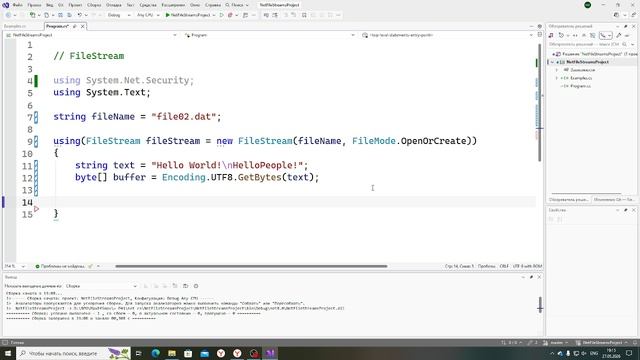The height and width of the screenshot is (360, 640).
Task: Click the Navigate Backward toolbar icon
Action: coord(8,15)
